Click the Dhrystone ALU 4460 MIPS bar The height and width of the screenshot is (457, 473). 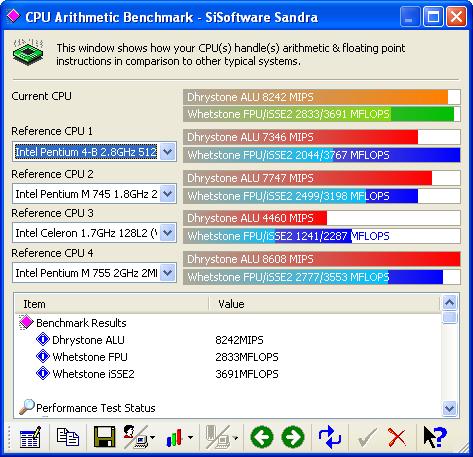tap(322, 218)
